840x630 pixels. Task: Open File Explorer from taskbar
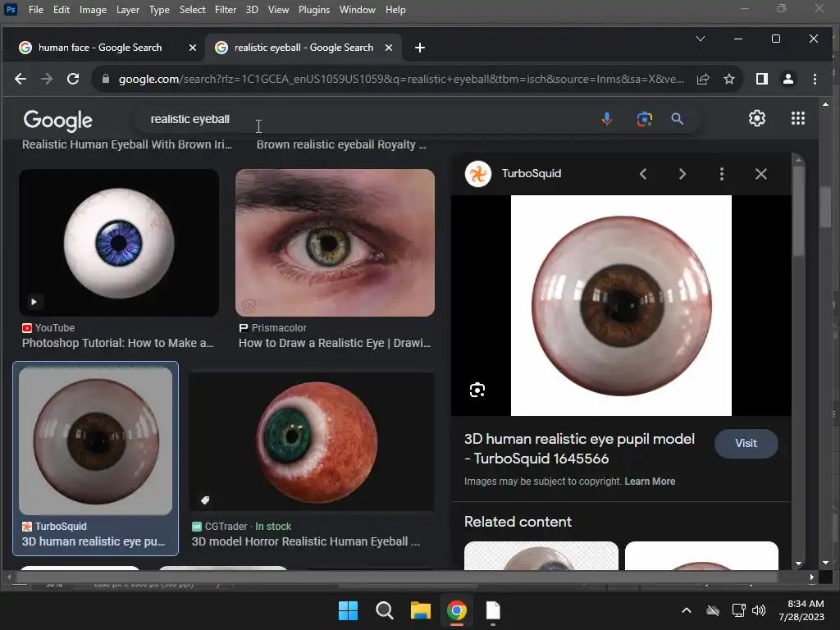(x=421, y=610)
